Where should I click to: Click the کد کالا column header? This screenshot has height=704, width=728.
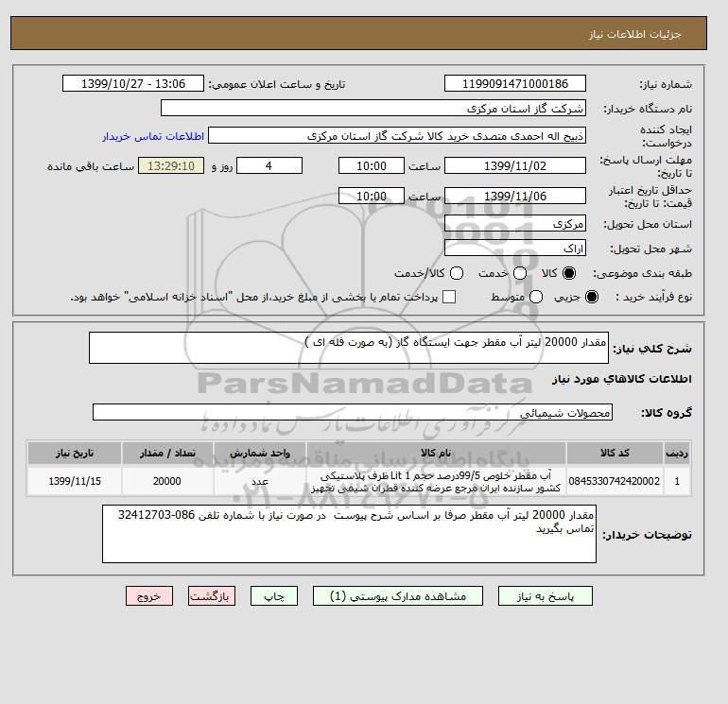[615, 453]
